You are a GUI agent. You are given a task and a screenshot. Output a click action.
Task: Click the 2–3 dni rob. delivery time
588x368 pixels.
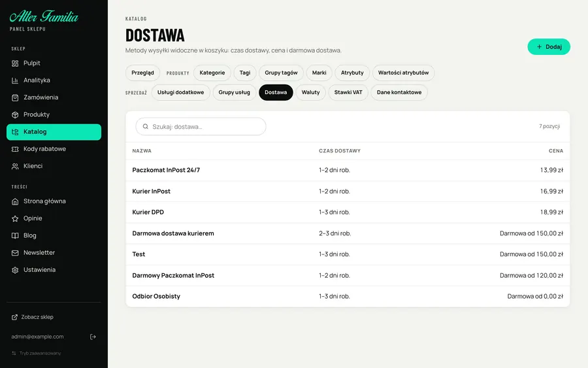coord(335,233)
